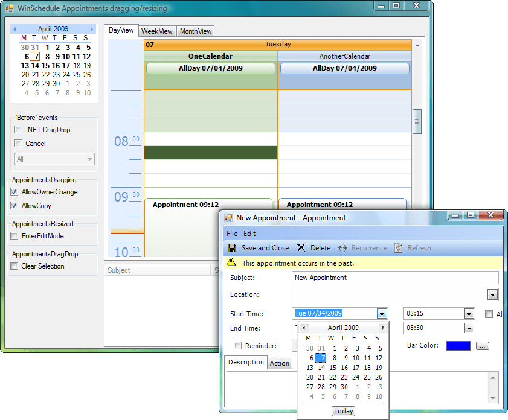Uncheck the AllowOwnerChange option
The height and width of the screenshot is (420, 508).
pyautogui.click(x=14, y=192)
